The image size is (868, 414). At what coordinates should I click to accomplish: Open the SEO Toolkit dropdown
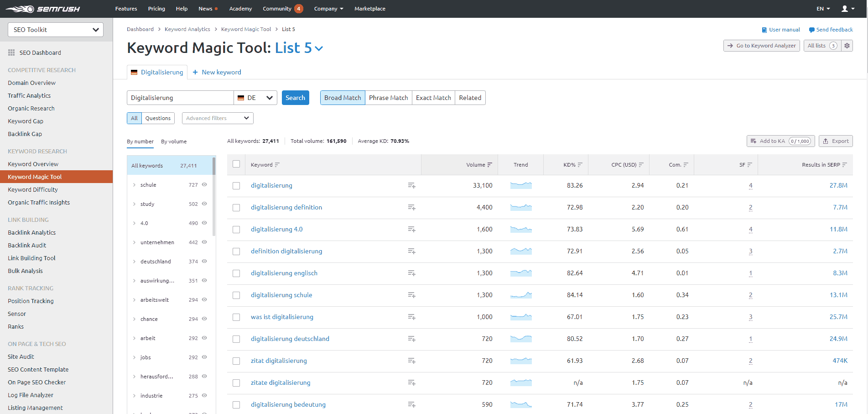[x=56, y=30]
